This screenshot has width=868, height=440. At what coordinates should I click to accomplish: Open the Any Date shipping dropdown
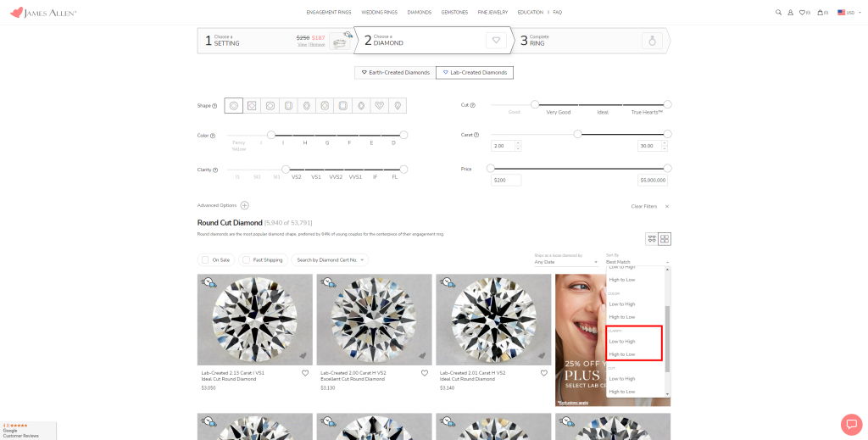(x=566, y=262)
